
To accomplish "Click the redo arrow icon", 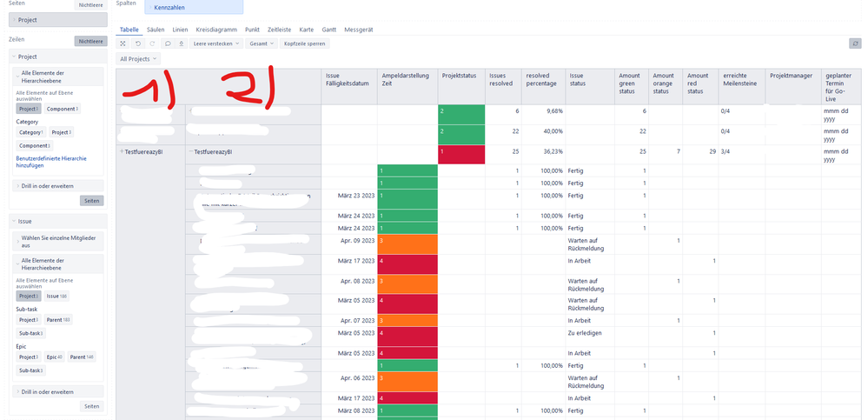I will click(152, 43).
